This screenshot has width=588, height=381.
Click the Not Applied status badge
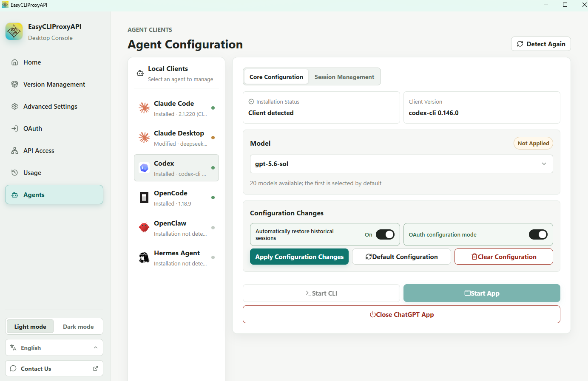coord(533,143)
